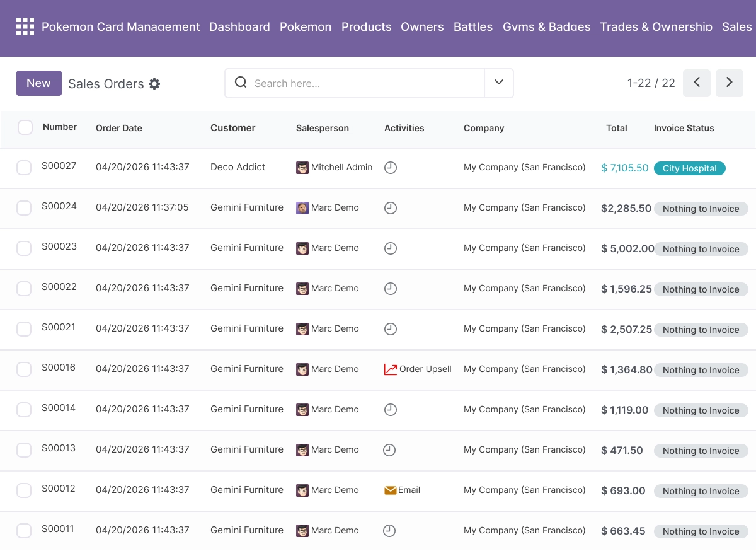756x551 pixels.
Task: Open activity clock for order S00022
Action: tap(391, 289)
